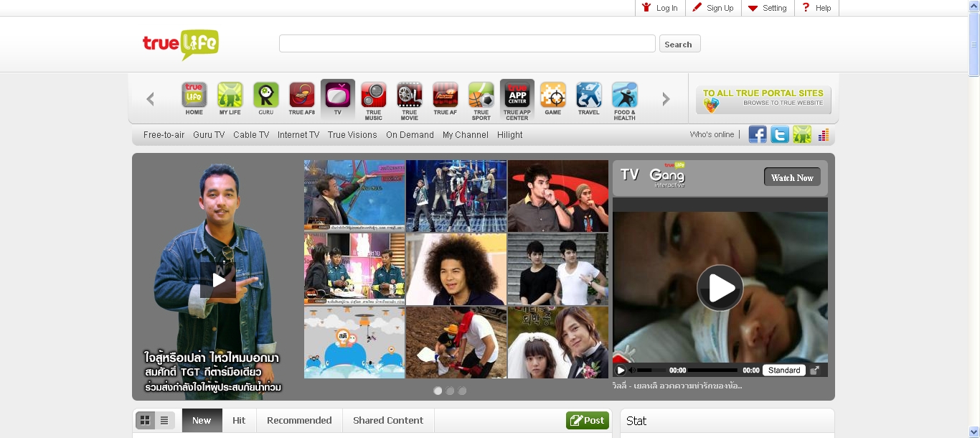This screenshot has width=980, height=438.
Task: Open the TRAVEL portal icon
Action: tap(588, 98)
